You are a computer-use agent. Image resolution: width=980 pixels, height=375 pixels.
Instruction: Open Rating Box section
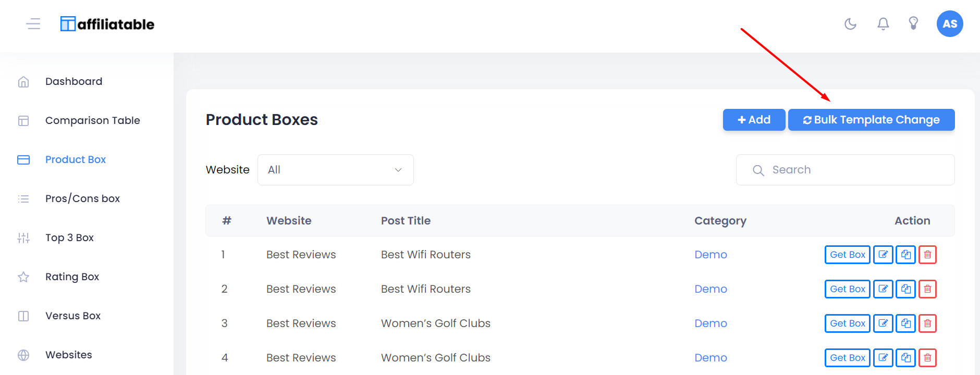pyautogui.click(x=72, y=277)
